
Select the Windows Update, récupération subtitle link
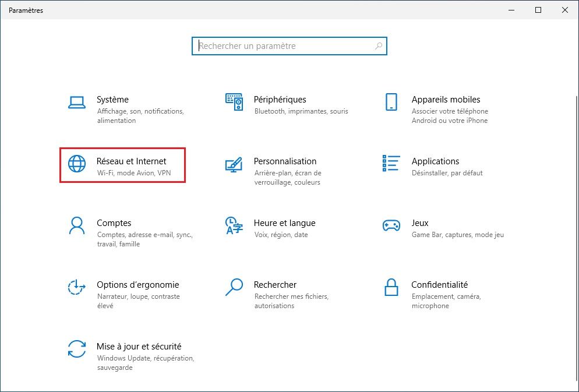pyautogui.click(x=145, y=358)
